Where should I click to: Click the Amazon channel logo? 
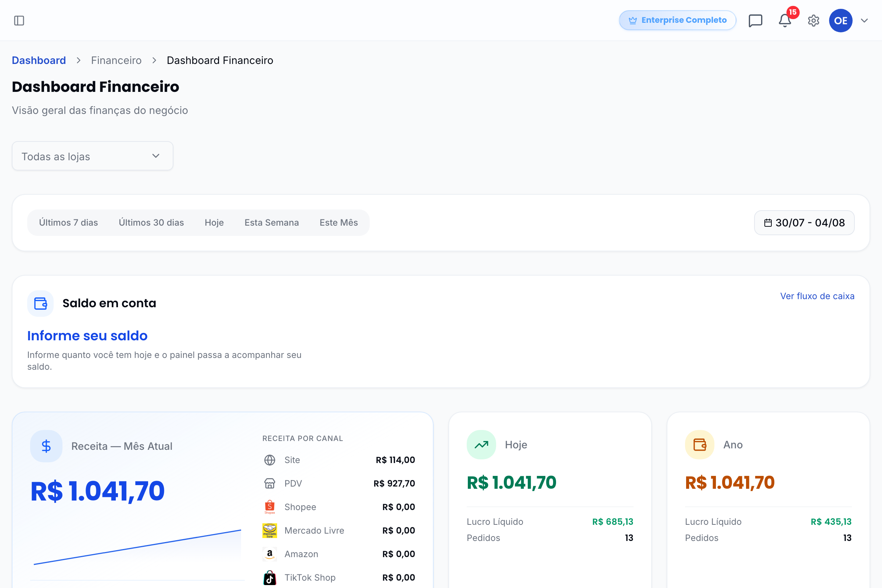pyautogui.click(x=270, y=554)
